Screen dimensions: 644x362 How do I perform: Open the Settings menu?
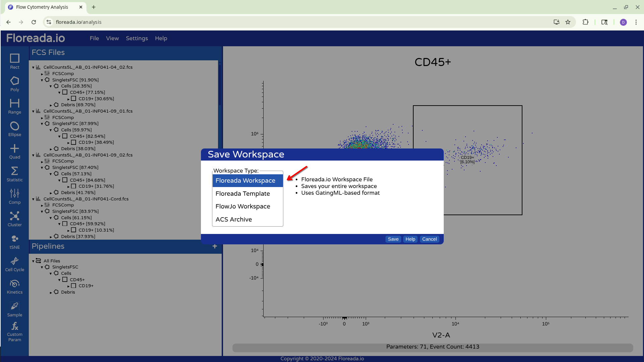pyautogui.click(x=137, y=38)
